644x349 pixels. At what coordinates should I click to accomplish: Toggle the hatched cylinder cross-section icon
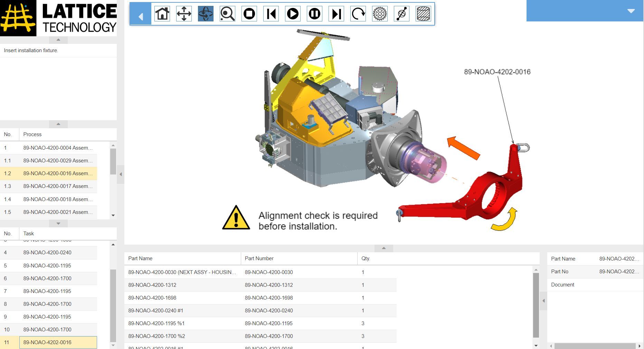coord(423,14)
